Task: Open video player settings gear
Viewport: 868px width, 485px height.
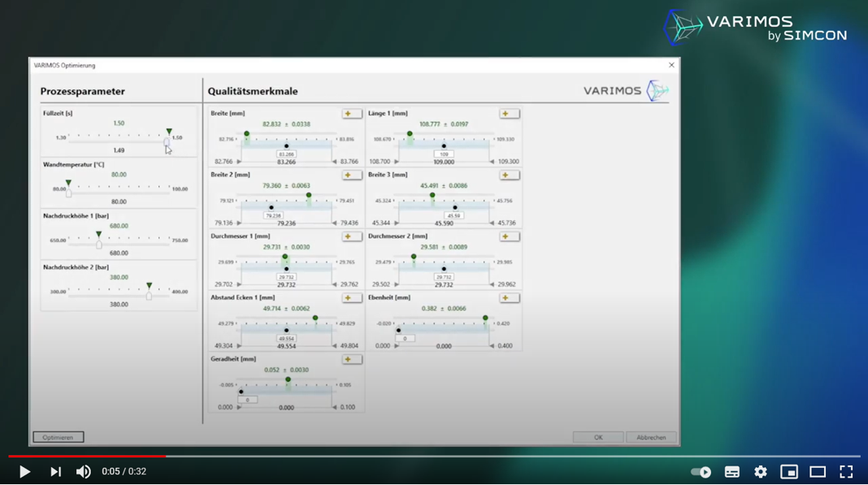Action: [x=761, y=472]
